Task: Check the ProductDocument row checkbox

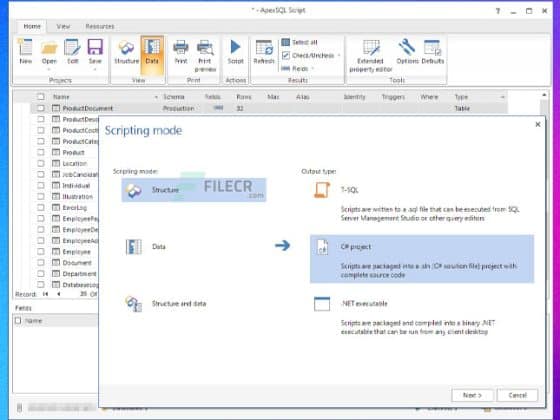Action: tap(41, 108)
